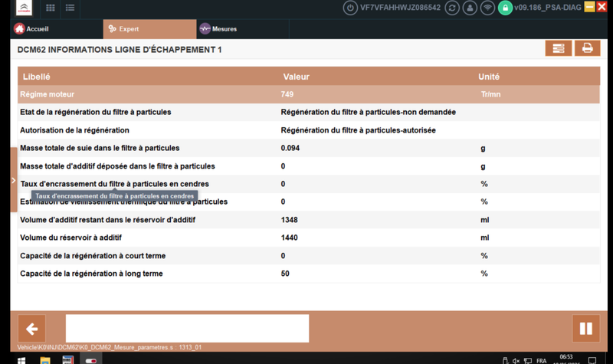This screenshot has height=364, width=613.
Task: Click the power icon beside VIN
Action: click(350, 8)
